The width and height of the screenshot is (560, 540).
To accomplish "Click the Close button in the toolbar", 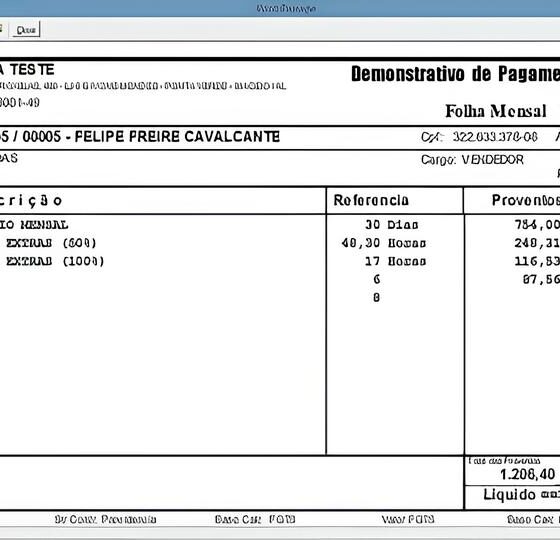I will click(26, 30).
